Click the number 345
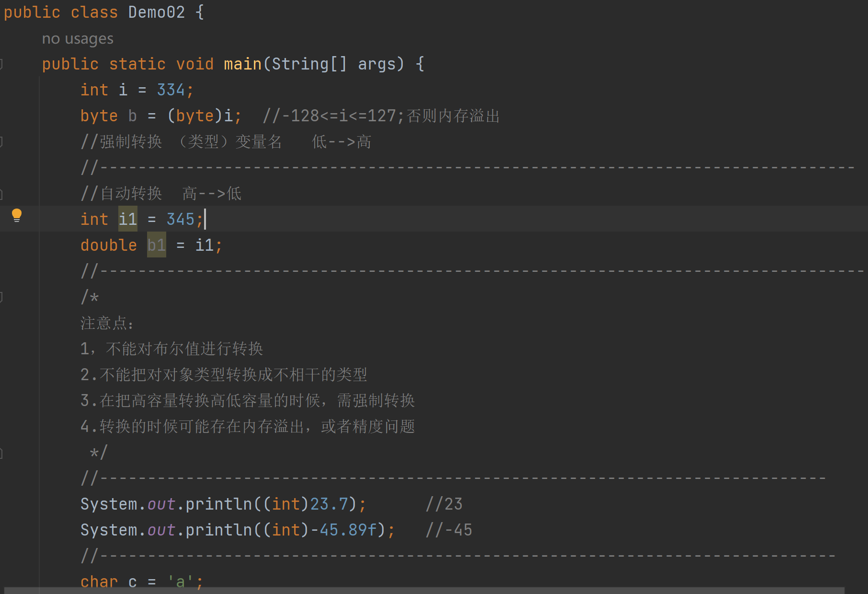Image resolution: width=868 pixels, height=594 pixels. click(180, 219)
